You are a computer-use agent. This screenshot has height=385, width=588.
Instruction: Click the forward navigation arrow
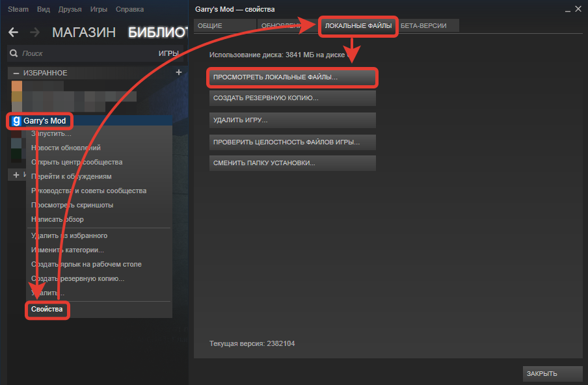point(35,32)
